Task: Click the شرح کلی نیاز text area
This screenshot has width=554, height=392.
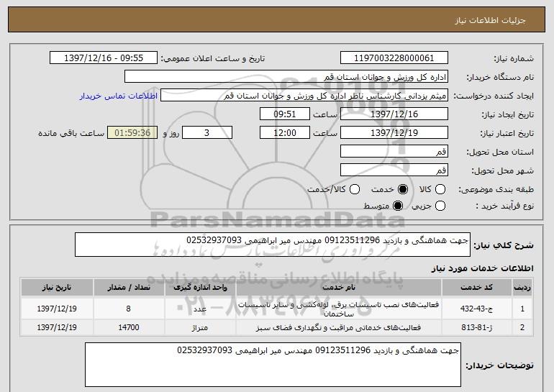Action: tap(273, 245)
